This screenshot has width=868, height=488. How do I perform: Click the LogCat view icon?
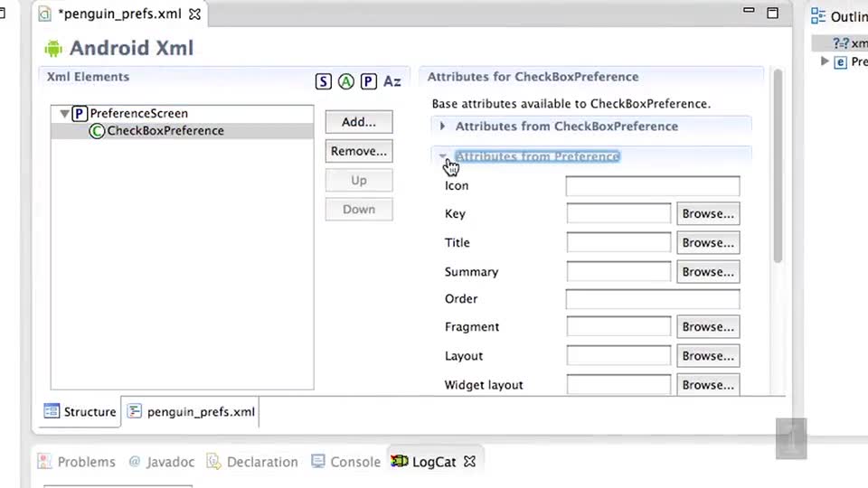(399, 461)
